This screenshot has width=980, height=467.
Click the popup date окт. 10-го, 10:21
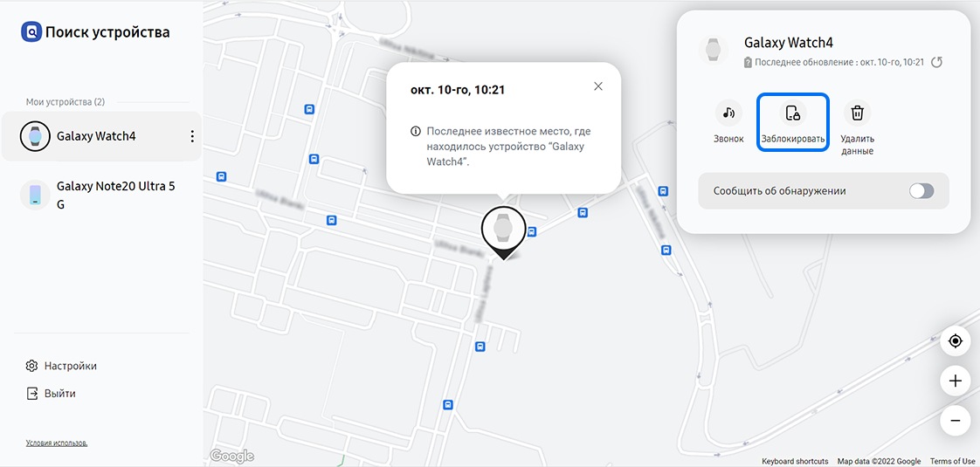pyautogui.click(x=458, y=90)
